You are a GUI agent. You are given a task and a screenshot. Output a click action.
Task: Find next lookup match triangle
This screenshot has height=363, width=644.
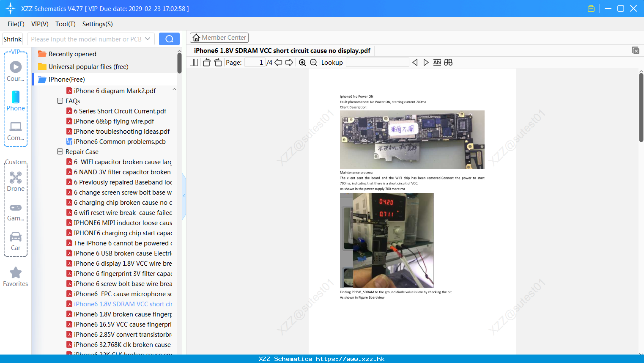click(x=426, y=63)
